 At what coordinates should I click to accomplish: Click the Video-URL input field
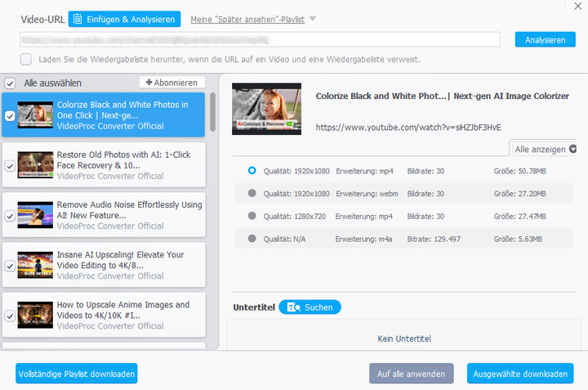click(x=260, y=39)
